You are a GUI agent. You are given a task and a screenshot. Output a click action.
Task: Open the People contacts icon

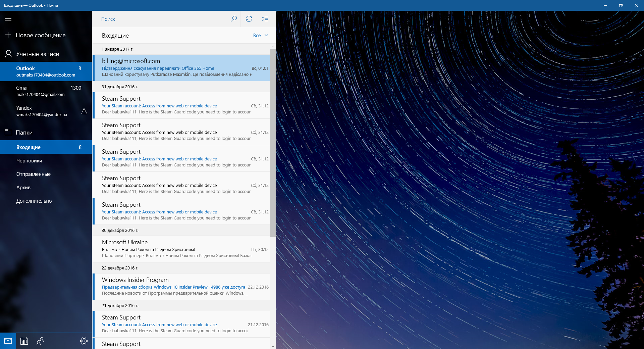click(40, 341)
